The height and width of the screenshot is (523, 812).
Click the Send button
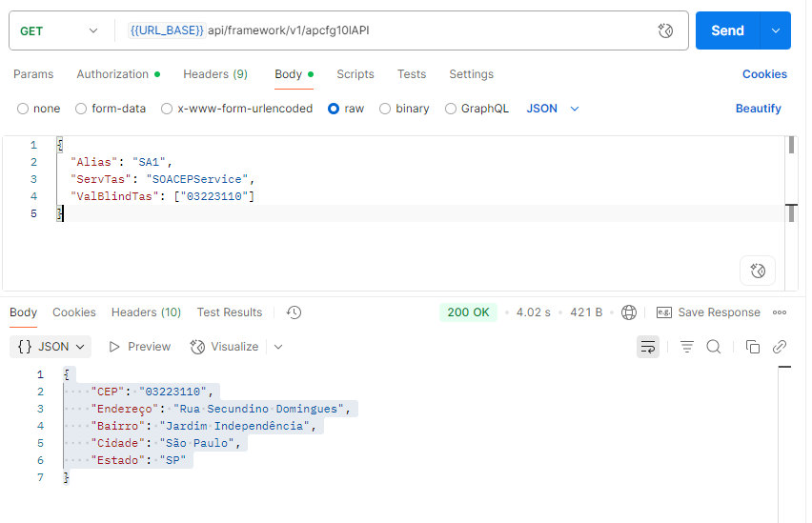tap(727, 30)
